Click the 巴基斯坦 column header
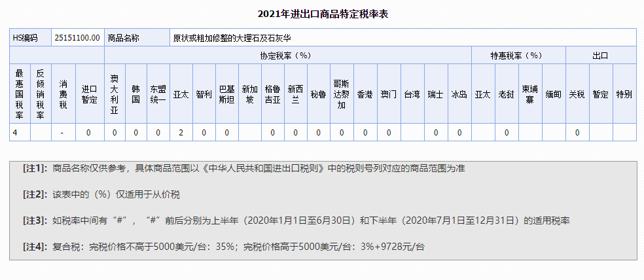Screen dimensions: 644x280 tap(226, 94)
